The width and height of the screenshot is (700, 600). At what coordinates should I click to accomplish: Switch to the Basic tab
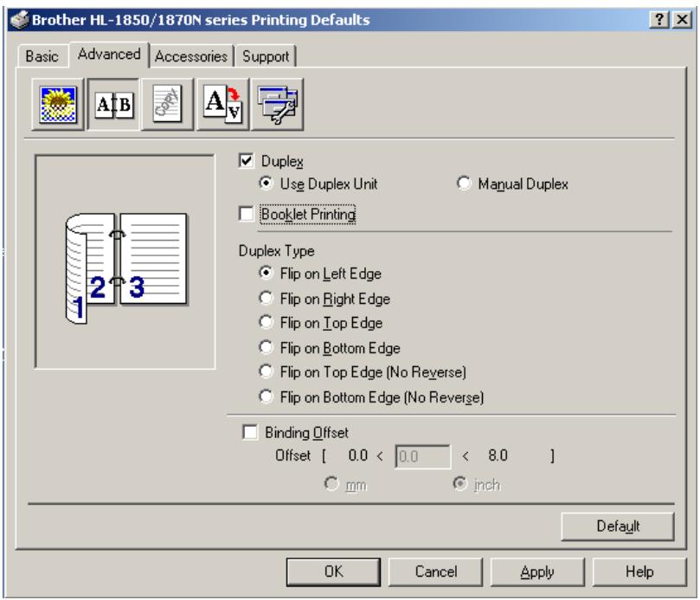[42, 56]
